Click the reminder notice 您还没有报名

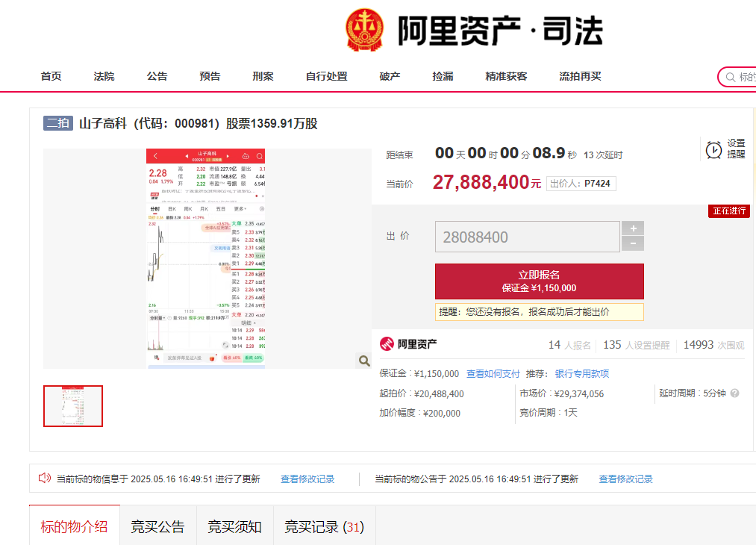click(539, 312)
